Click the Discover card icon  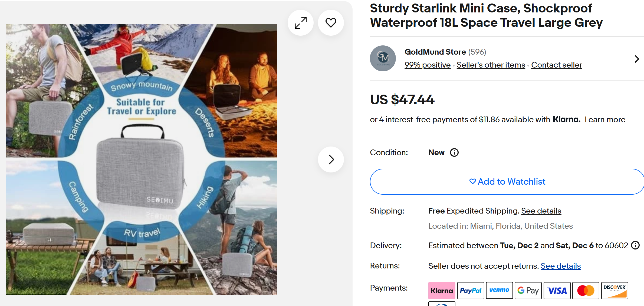[615, 291]
